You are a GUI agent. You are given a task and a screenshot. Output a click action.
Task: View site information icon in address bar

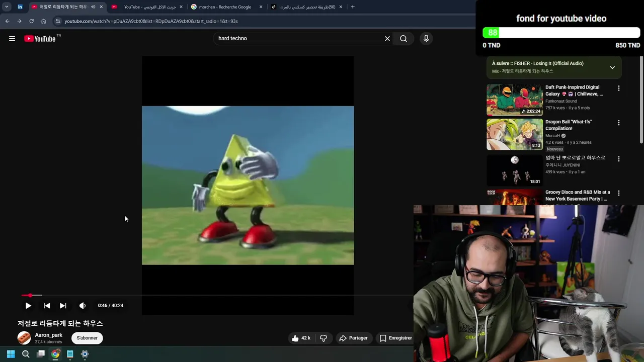pyautogui.click(x=58, y=21)
